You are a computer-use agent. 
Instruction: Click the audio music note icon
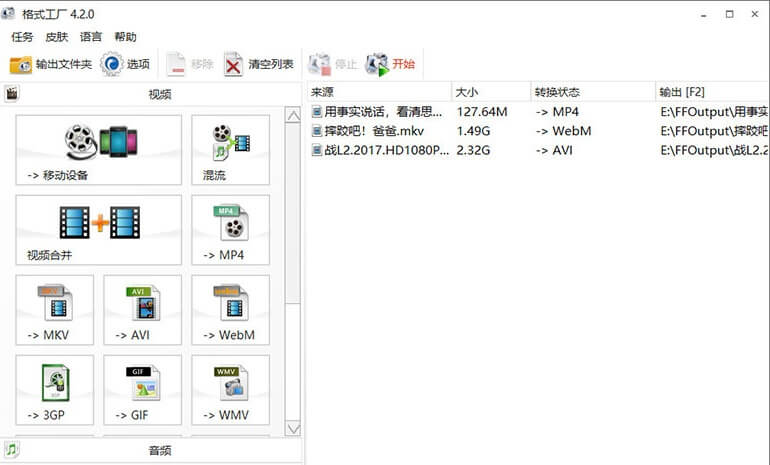(12, 449)
